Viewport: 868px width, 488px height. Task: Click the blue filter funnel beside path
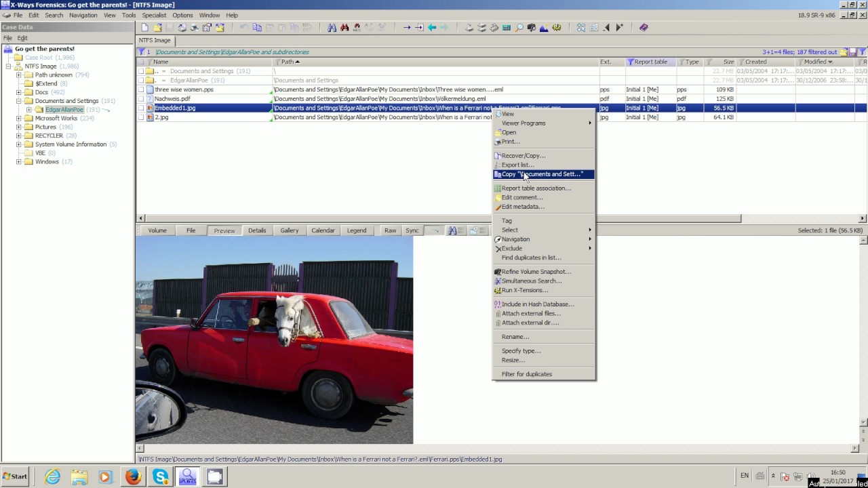click(x=142, y=52)
